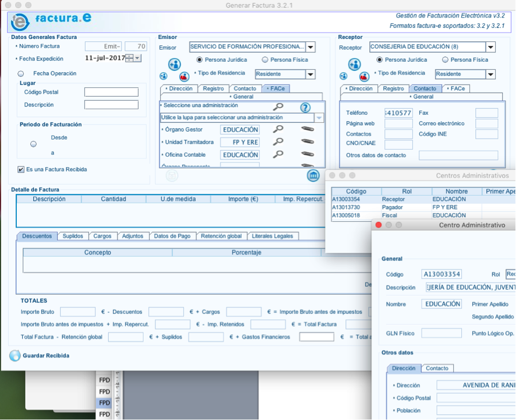Image resolution: width=516 pixels, height=420 pixels.
Task: Select row A13005018 in Centros Administrativos
Action: click(x=423, y=216)
